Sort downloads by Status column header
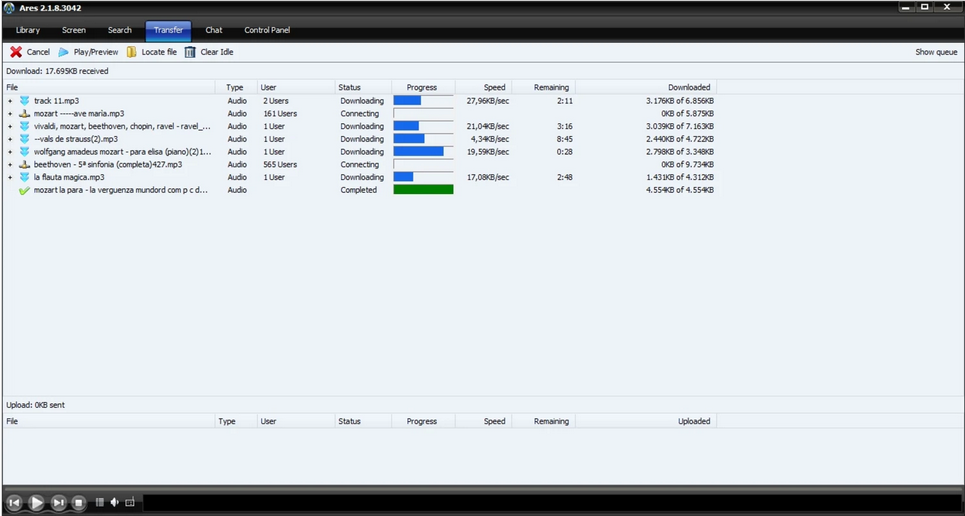Image resolution: width=965 pixels, height=516 pixels. [363, 87]
